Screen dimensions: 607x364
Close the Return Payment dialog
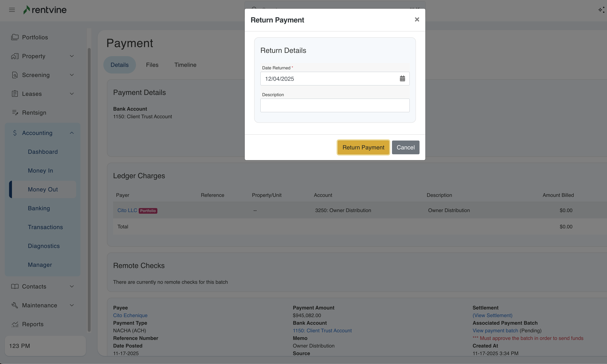[x=417, y=20]
